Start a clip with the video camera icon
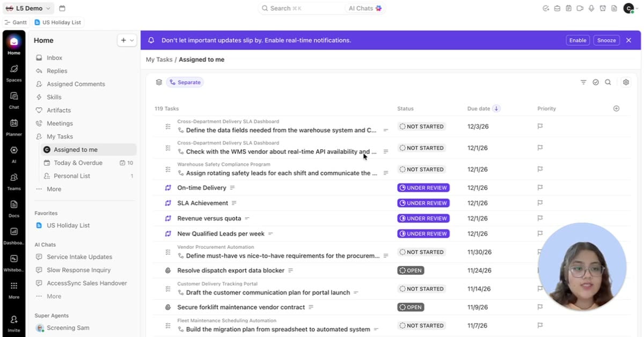Viewport: 644px width, 337px height. [580, 9]
